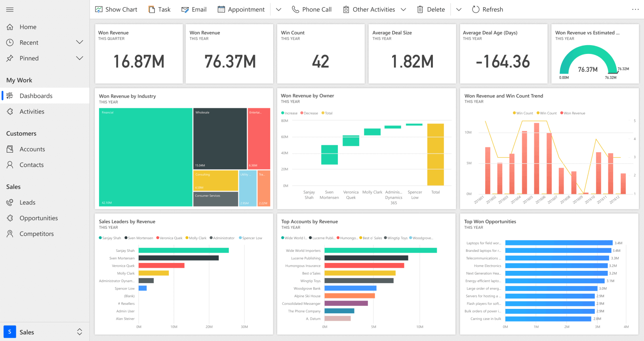Select the Financial block in the treemap
This screenshot has height=341, width=644.
point(145,157)
